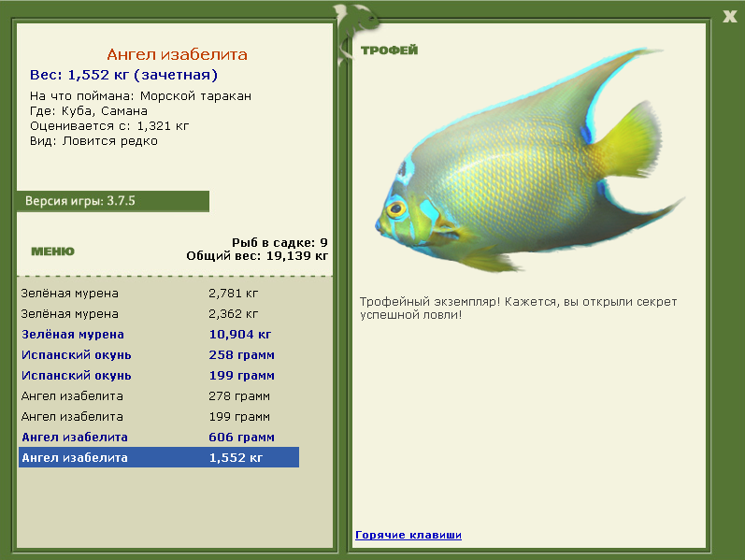This screenshot has height=560, width=745.
Task: Close the trophy window with the X
Action: pyautogui.click(x=729, y=17)
